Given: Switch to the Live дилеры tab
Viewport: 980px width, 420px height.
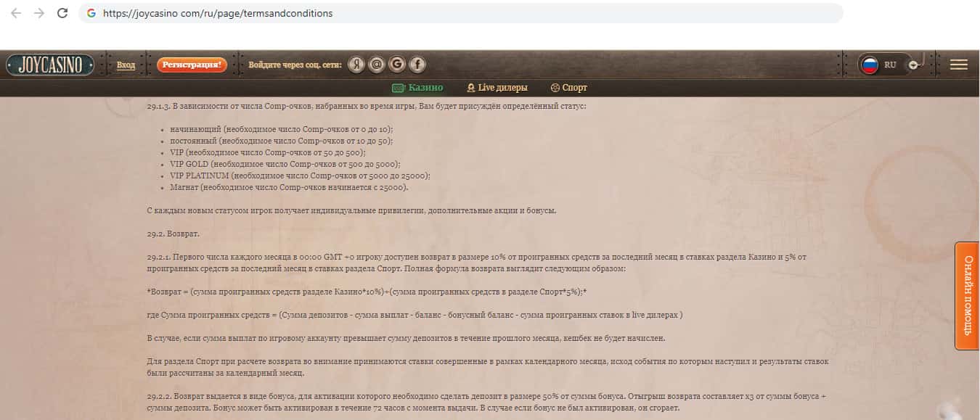Looking at the screenshot, I should point(497,88).
